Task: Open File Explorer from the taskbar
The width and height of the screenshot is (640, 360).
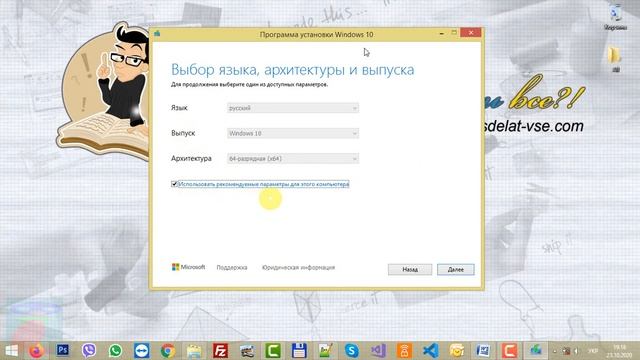Action: pos(194,351)
